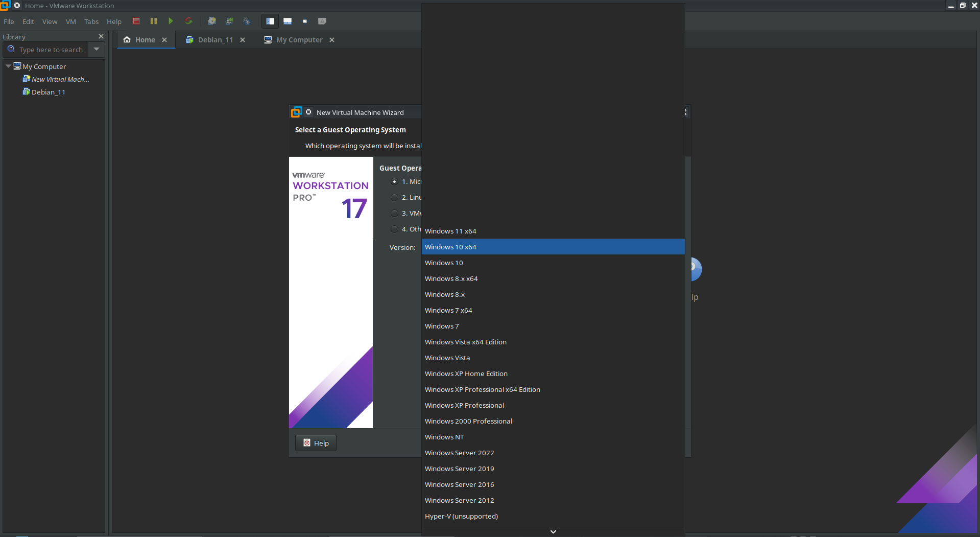Click the wizard Help button

316,443
